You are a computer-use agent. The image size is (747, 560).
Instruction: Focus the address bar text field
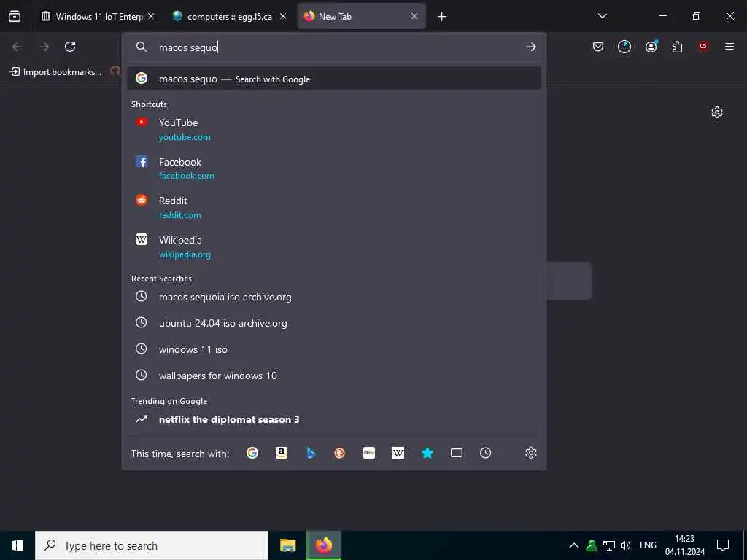pyautogui.click(x=336, y=47)
